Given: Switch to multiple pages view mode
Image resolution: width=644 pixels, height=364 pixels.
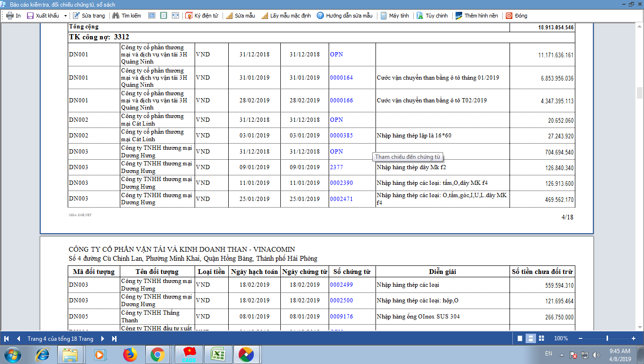Looking at the screenshot, I should coord(542,338).
